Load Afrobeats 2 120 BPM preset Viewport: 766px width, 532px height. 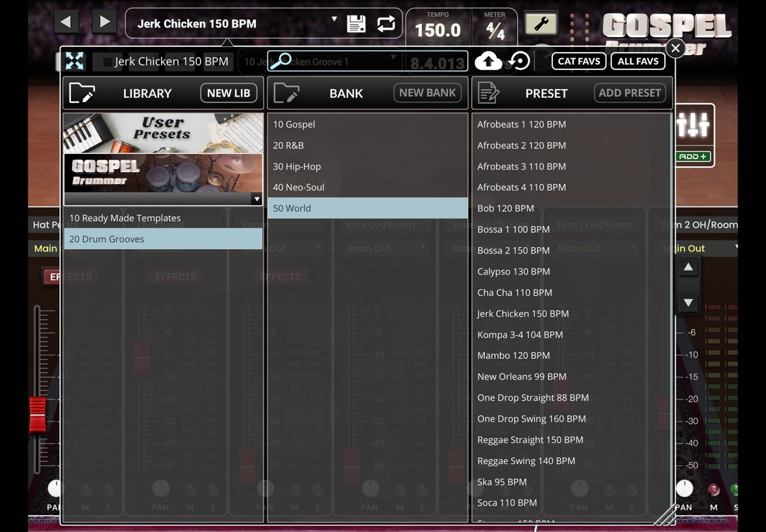pos(571,145)
